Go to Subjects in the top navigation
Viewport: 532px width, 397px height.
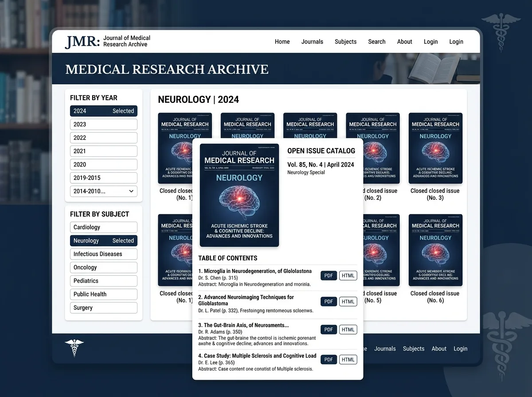[345, 42]
